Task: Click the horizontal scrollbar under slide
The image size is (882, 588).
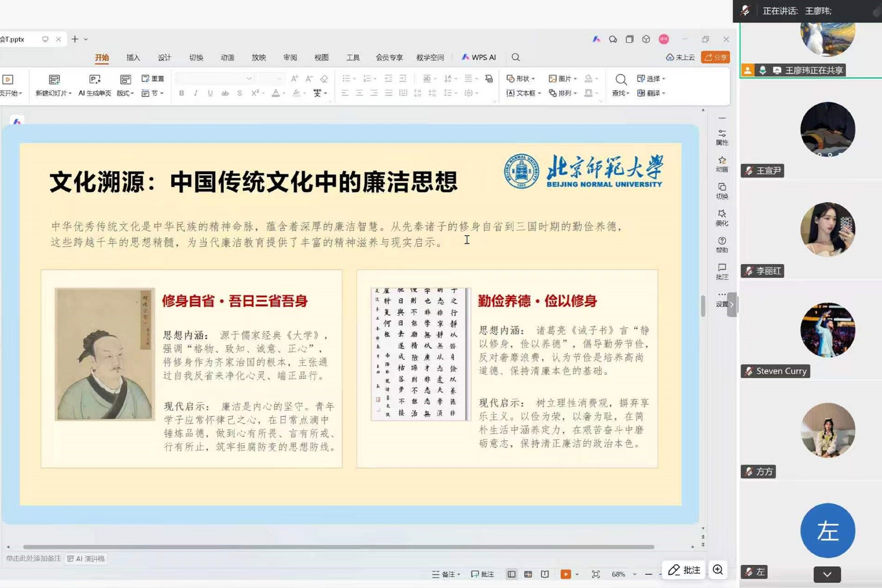Action: coord(339,547)
